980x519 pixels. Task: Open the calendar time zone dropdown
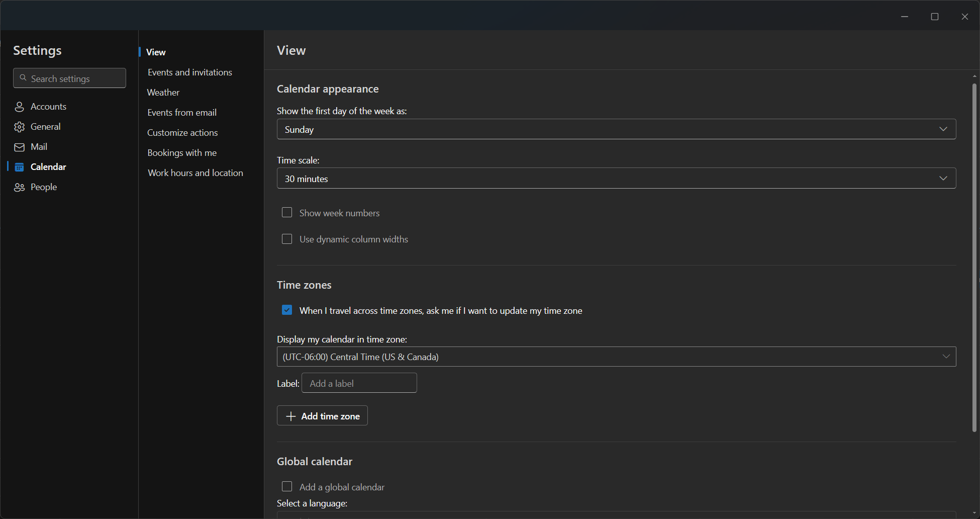pyautogui.click(x=616, y=357)
